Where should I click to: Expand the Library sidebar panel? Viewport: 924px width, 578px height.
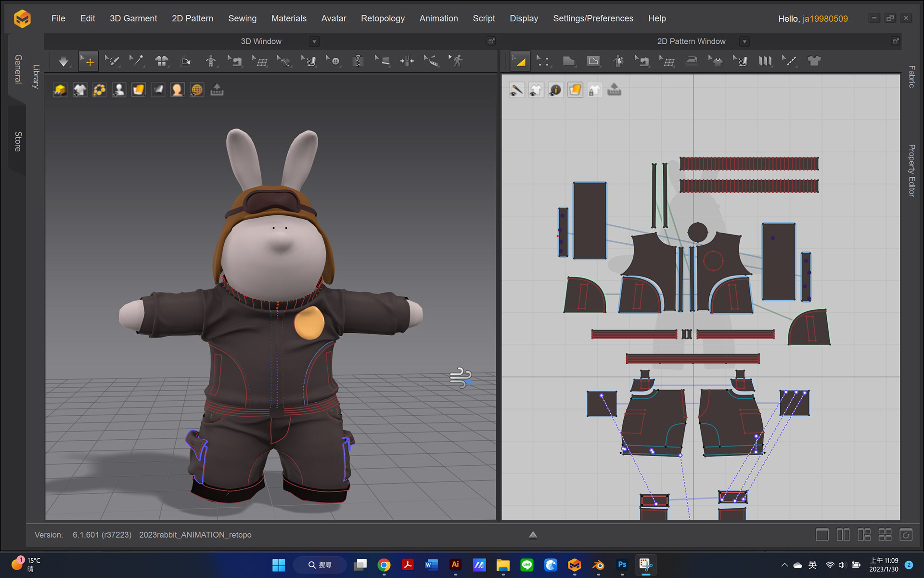pos(36,76)
